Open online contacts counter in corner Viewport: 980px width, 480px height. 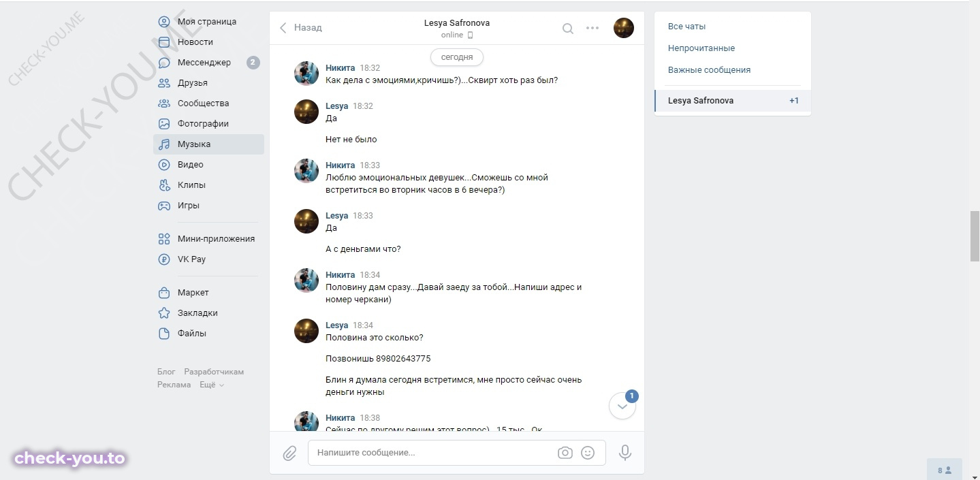point(945,470)
